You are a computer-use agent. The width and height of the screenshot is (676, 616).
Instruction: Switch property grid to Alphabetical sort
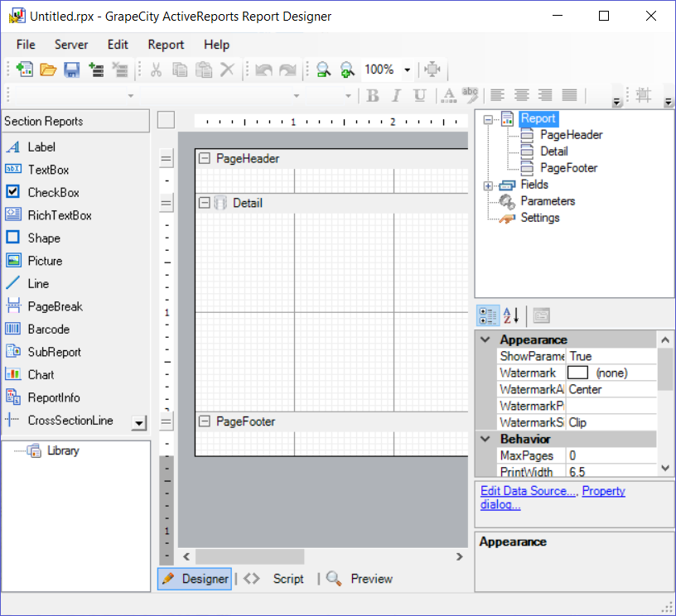511,315
